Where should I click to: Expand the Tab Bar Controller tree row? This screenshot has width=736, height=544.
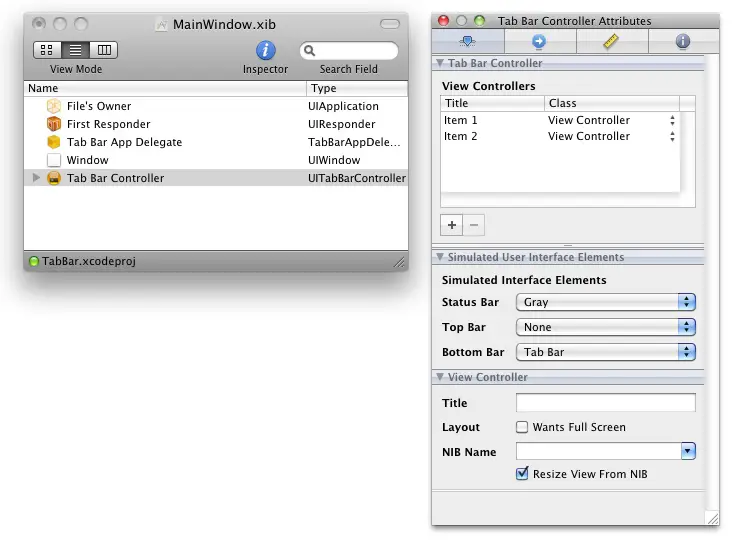pos(36,177)
